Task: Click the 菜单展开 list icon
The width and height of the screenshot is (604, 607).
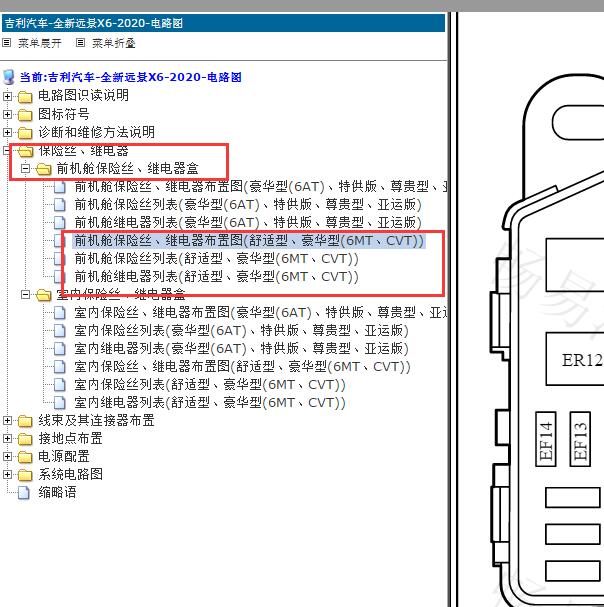Action: pos(7,43)
